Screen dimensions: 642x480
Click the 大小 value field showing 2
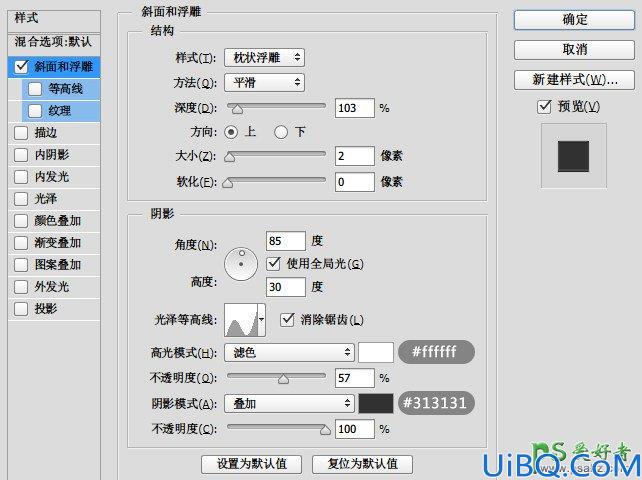(x=355, y=156)
